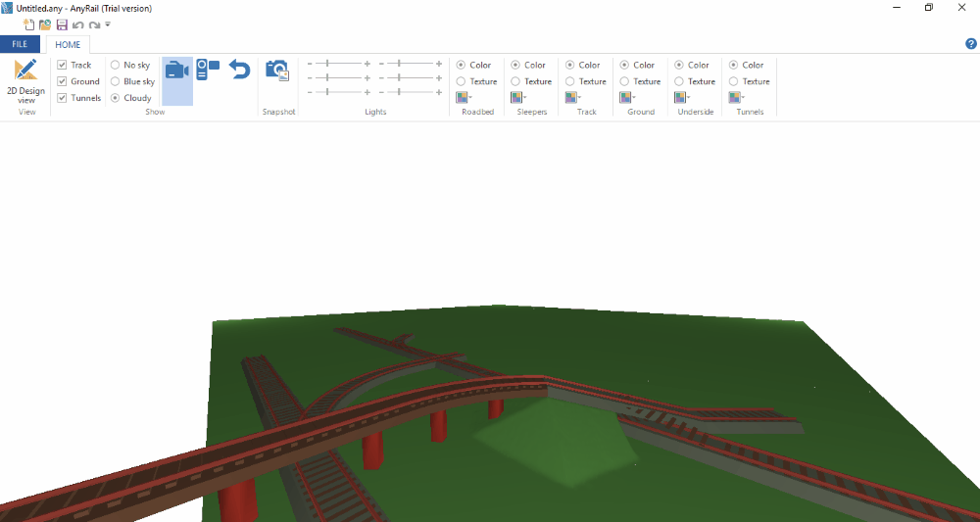Redo the action in the quick access toolbar
The width and height of the screenshot is (980, 522).
coord(94,25)
